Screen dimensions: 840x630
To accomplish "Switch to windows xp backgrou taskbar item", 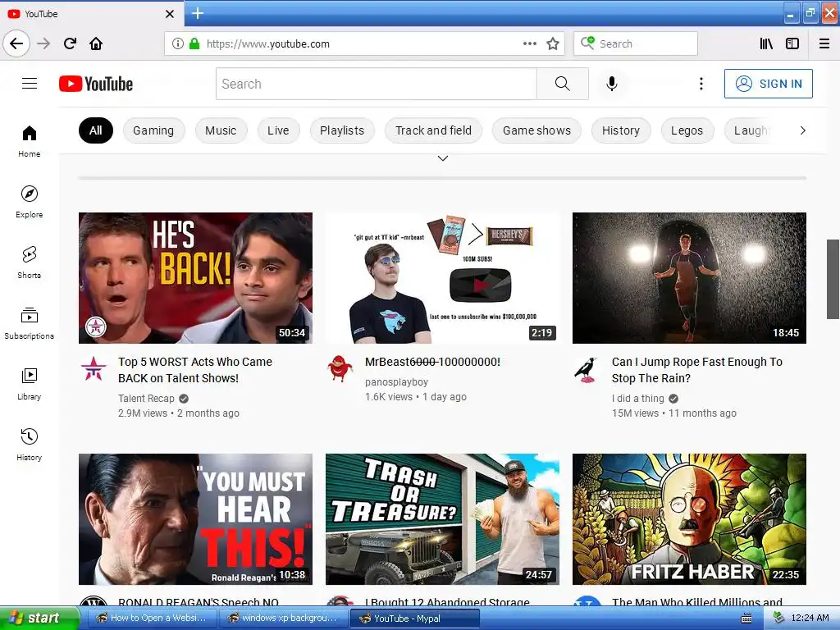I will (x=282, y=619).
